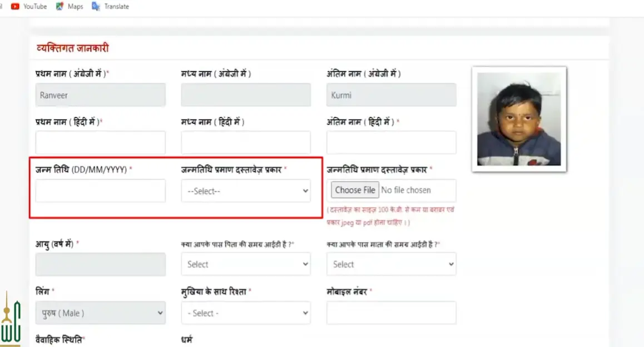This screenshot has height=347, width=644.
Task: Click the प्रथम नाम (हिंदी में) input field
Action: (100, 142)
